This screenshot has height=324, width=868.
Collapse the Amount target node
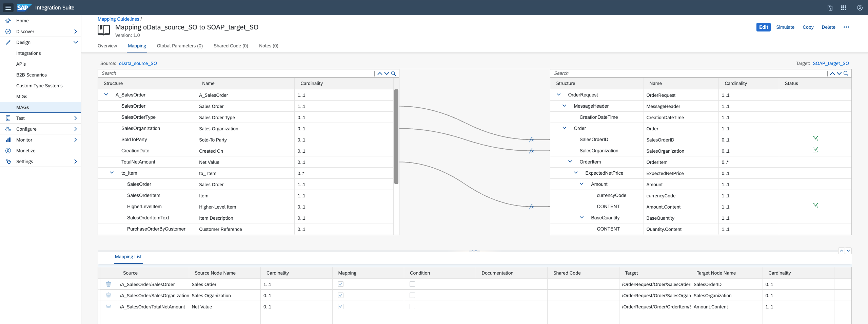tap(582, 184)
